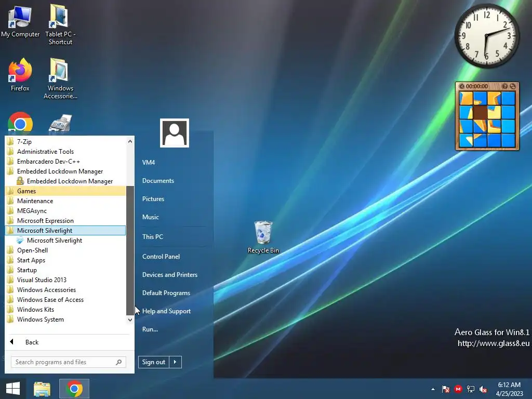The image size is (532, 399).
Task: Click programs list scroll down arrow
Action: [x=130, y=320]
